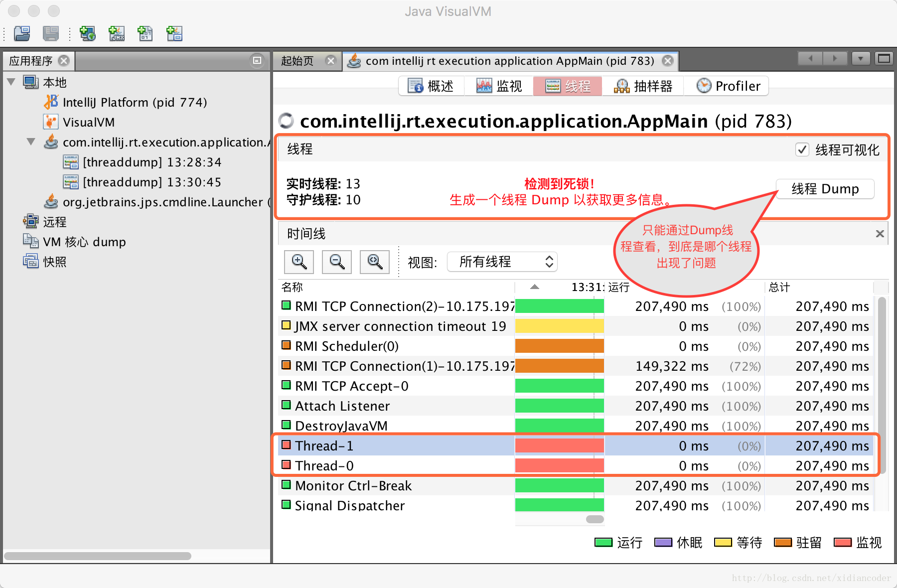Viewport: 897px width, 588px height.
Task: Click the Fit to Width zoom icon
Action: [x=375, y=262]
